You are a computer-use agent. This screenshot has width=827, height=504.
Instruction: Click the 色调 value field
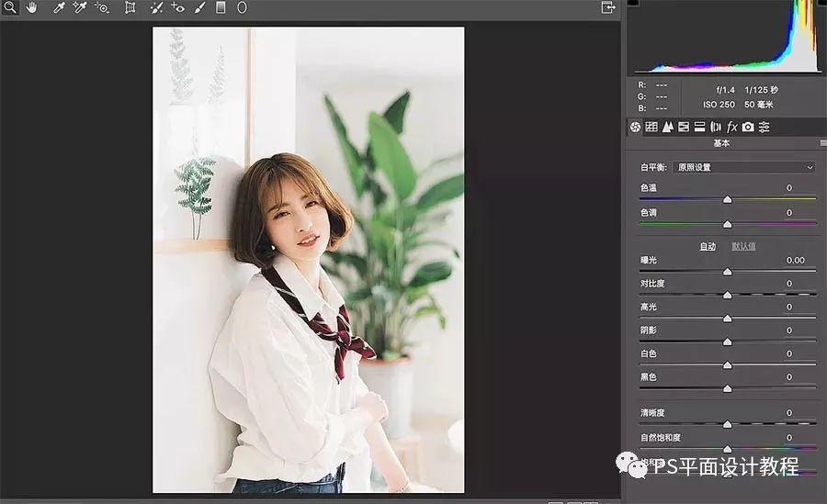click(x=789, y=212)
